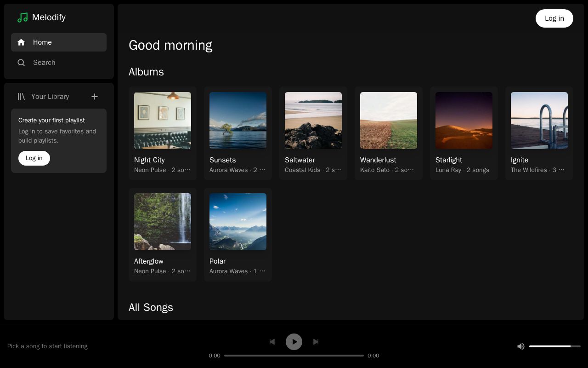
Task: Click the 'Your Library' label
Action: 50,97
